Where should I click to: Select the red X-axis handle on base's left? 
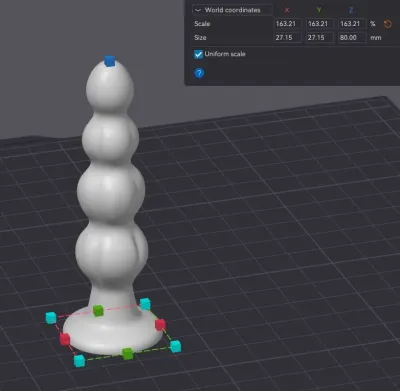tap(65, 339)
